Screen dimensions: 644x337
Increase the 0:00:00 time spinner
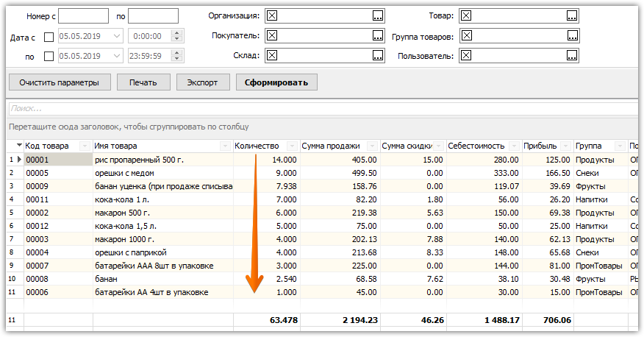pos(177,33)
